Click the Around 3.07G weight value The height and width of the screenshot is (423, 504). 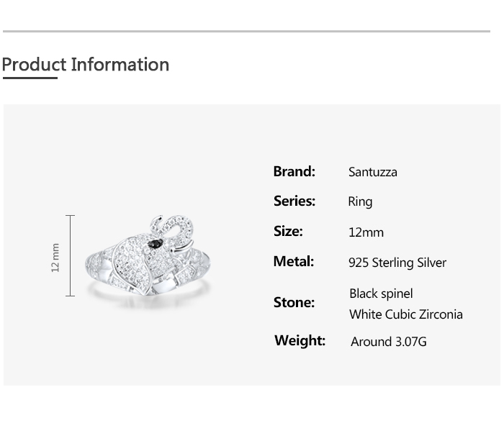coord(388,342)
